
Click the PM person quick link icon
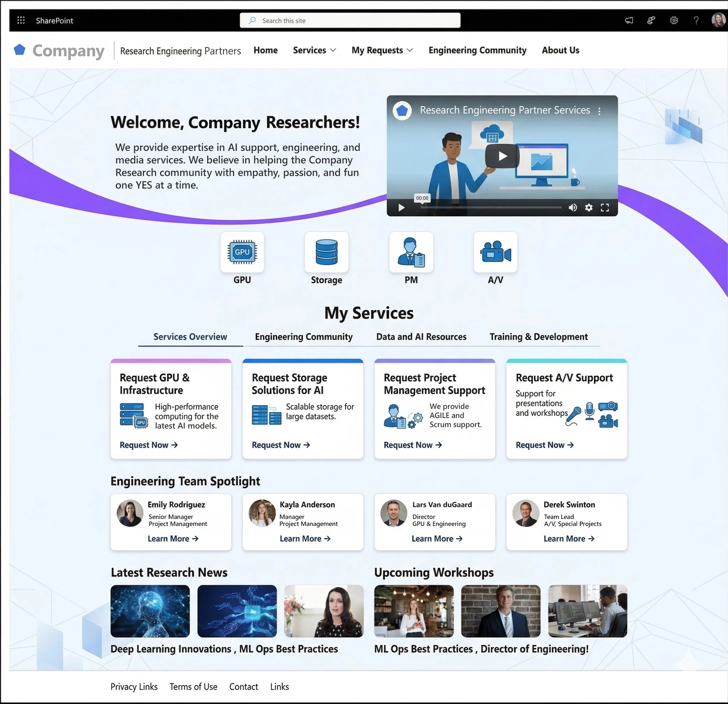tap(411, 252)
